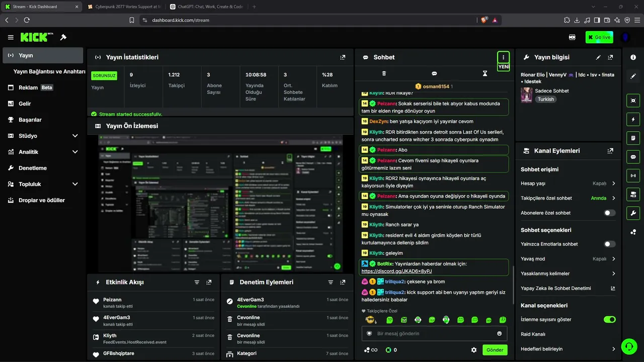
Task: Select Yayın in the sidebar
Action: pos(43,55)
